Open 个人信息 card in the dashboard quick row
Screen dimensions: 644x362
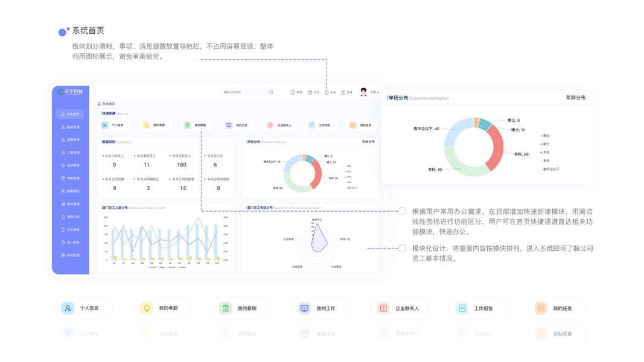pos(115,125)
